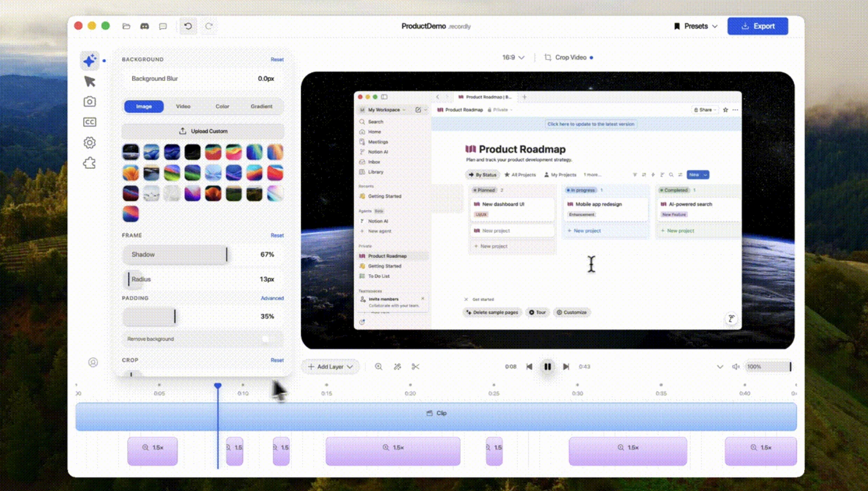Click the bookmark icon next to Presets
The width and height of the screenshot is (868, 491).
[677, 26]
